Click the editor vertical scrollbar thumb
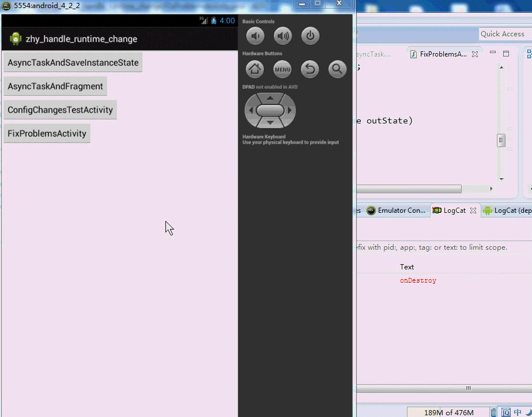Viewport: 532px width, 417px height. tap(501, 140)
